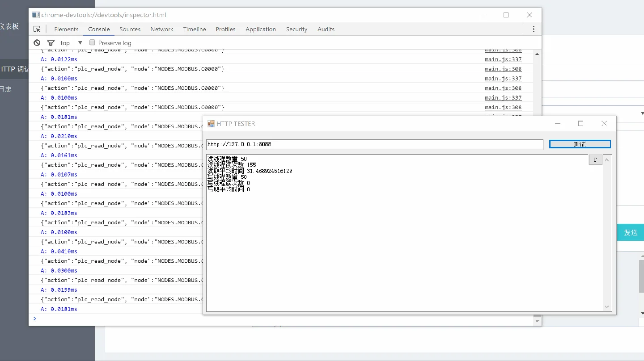Select the Console tab
Screen dimensions: 644x361
[99, 29]
